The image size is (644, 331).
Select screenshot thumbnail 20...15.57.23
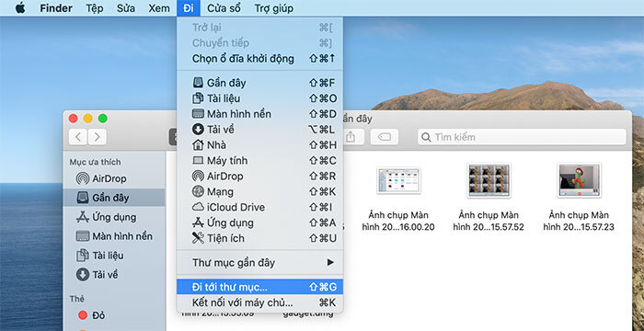(579, 180)
